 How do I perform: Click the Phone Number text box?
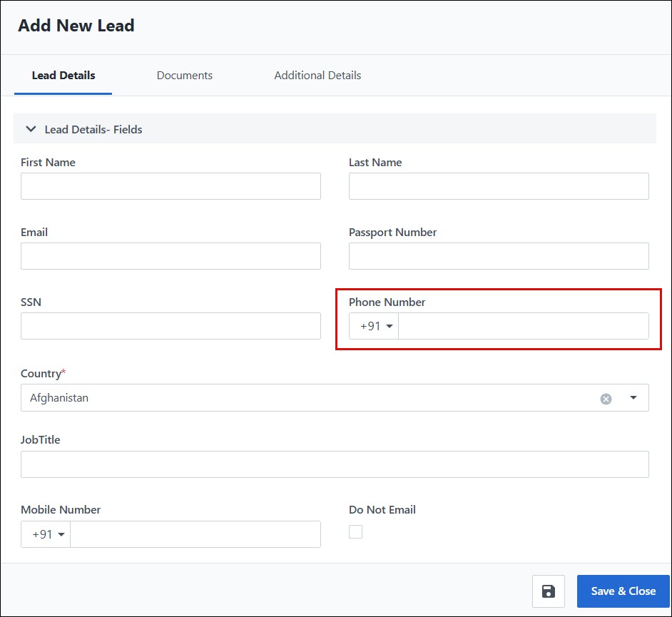[523, 326]
